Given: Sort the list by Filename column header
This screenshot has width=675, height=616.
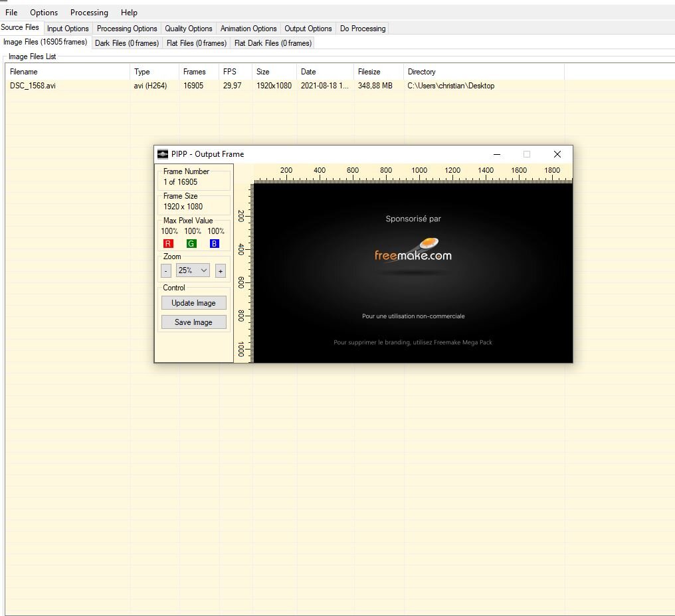Looking at the screenshot, I should pos(68,72).
